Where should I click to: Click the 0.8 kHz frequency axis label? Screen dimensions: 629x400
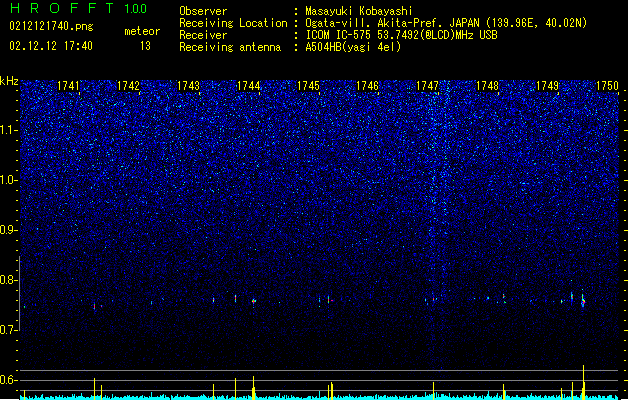9,280
